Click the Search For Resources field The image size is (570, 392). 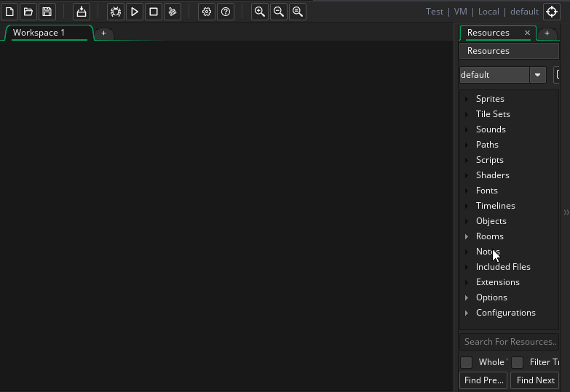click(x=509, y=342)
